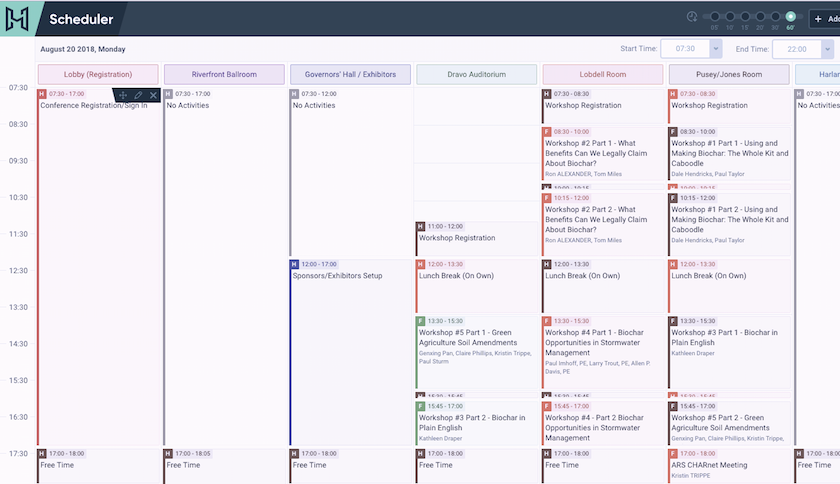Open the Start Time dropdown arrow

coord(716,49)
